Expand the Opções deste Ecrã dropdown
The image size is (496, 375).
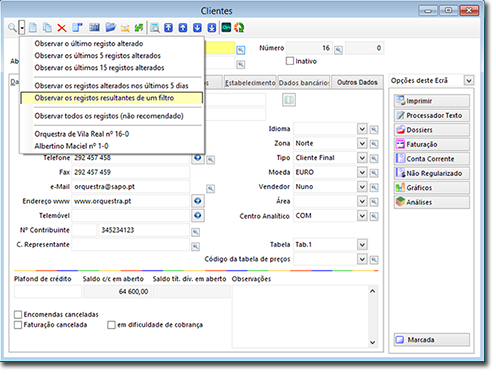(x=469, y=80)
